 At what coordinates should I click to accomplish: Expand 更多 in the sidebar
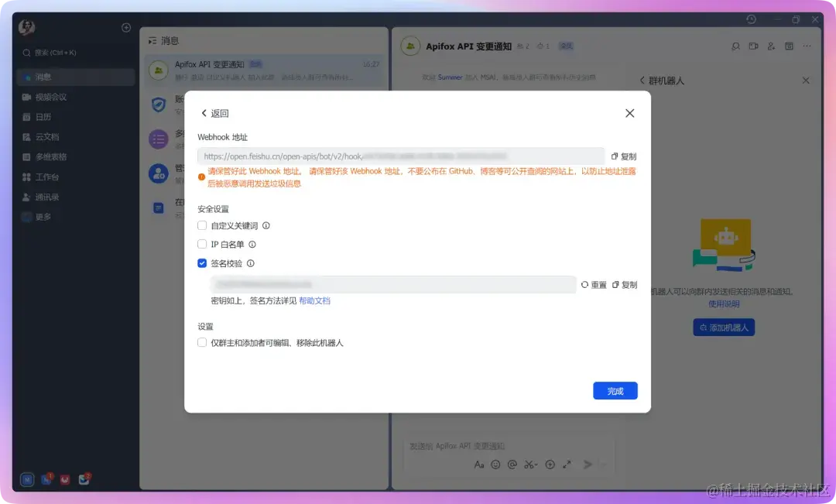tap(76, 217)
